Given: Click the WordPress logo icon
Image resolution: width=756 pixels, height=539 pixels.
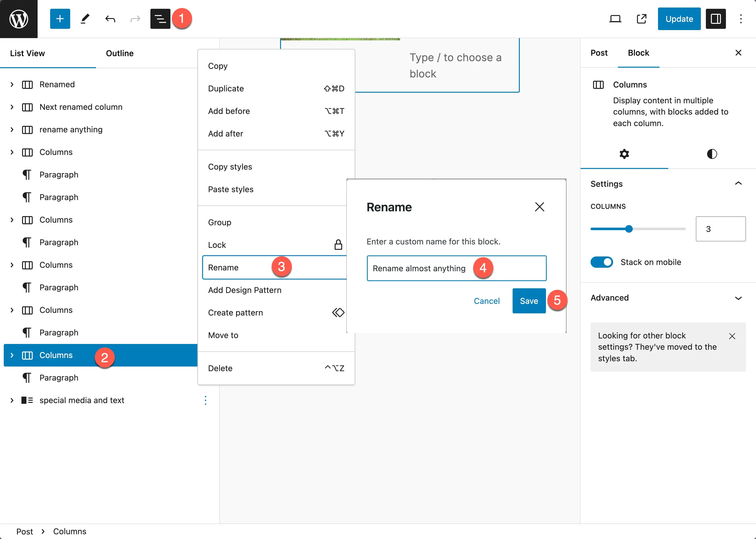Looking at the screenshot, I should pyautogui.click(x=19, y=18).
